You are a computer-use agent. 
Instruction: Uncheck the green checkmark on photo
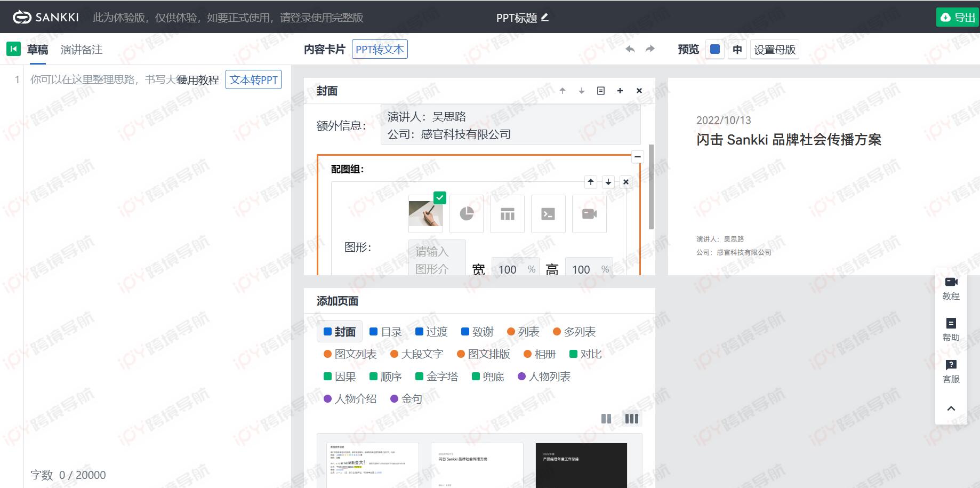click(x=440, y=198)
